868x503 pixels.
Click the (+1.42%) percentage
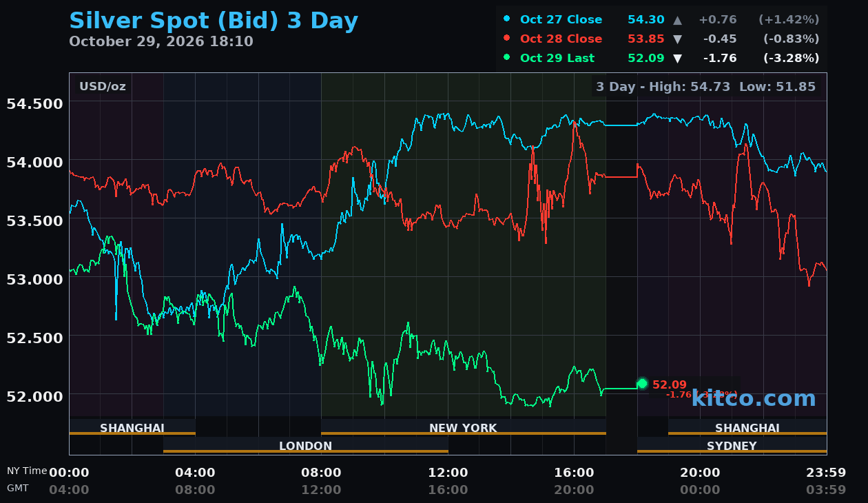pyautogui.click(x=789, y=19)
